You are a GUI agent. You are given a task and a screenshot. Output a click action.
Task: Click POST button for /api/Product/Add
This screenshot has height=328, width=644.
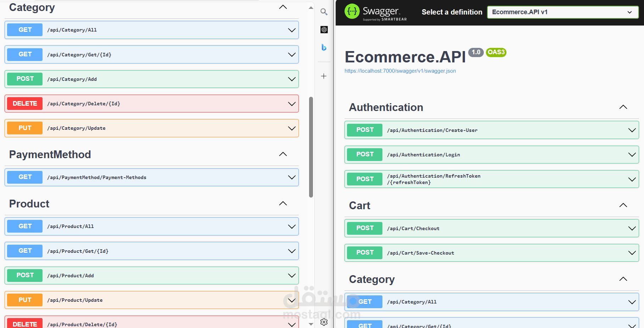(x=25, y=275)
